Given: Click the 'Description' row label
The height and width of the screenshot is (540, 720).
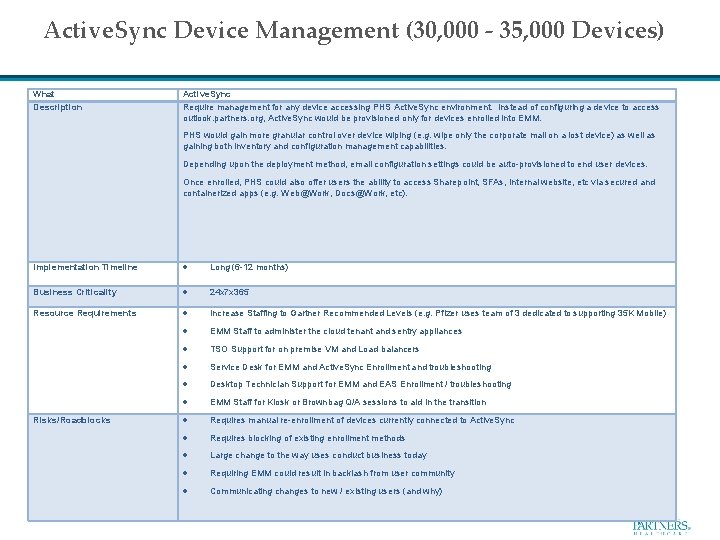Looking at the screenshot, I should 58,107.
